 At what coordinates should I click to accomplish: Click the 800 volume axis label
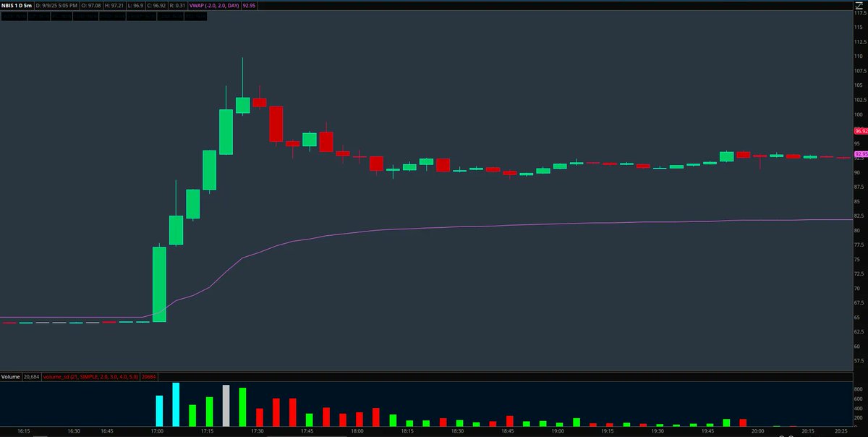pos(858,389)
